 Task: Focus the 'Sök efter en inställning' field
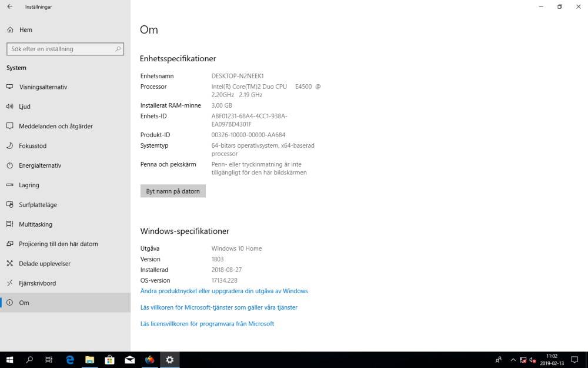65,49
